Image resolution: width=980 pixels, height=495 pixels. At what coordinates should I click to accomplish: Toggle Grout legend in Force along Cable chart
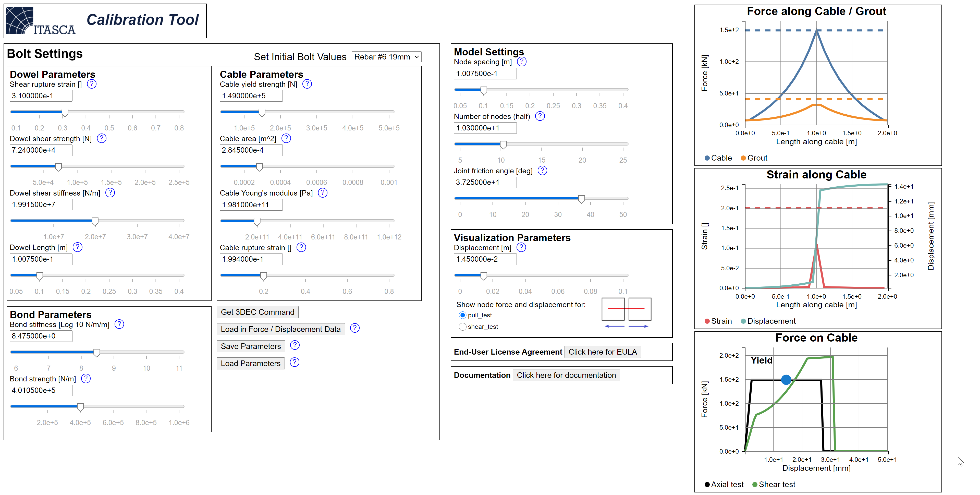pos(754,158)
